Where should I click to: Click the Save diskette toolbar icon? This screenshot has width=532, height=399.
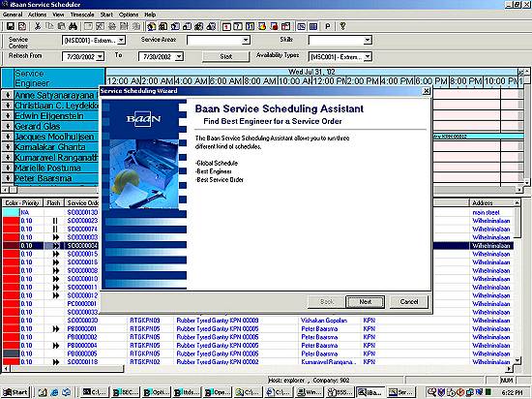tap(11, 26)
